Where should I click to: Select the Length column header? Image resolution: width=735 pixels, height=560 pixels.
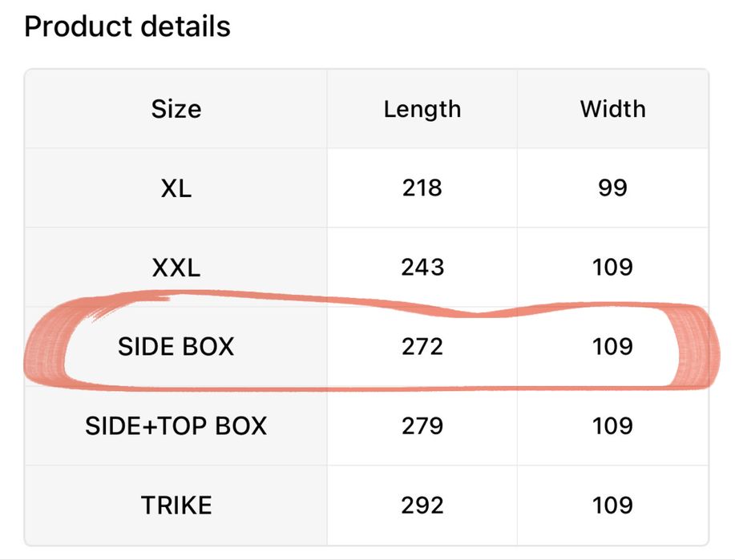pyautogui.click(x=422, y=109)
